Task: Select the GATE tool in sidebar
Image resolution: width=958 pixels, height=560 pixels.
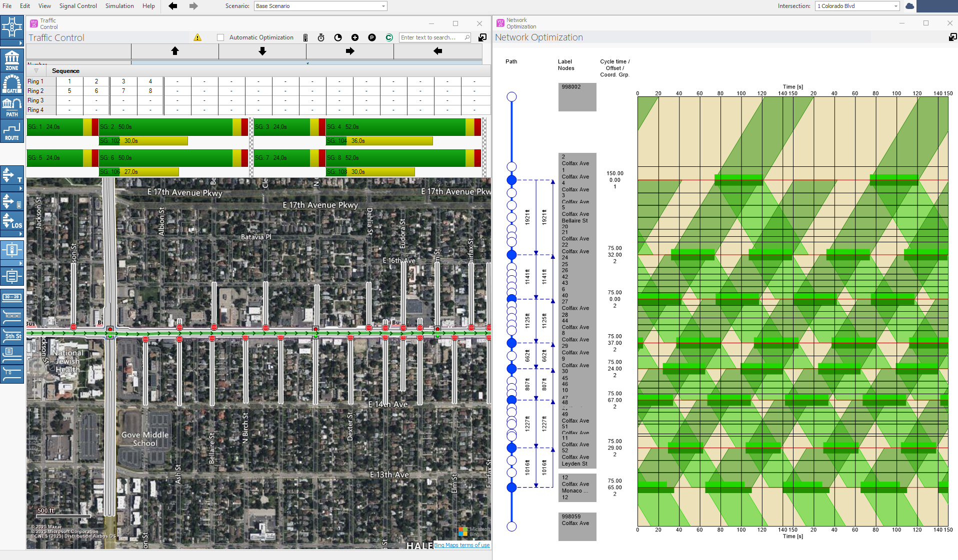Action: pyautogui.click(x=12, y=84)
